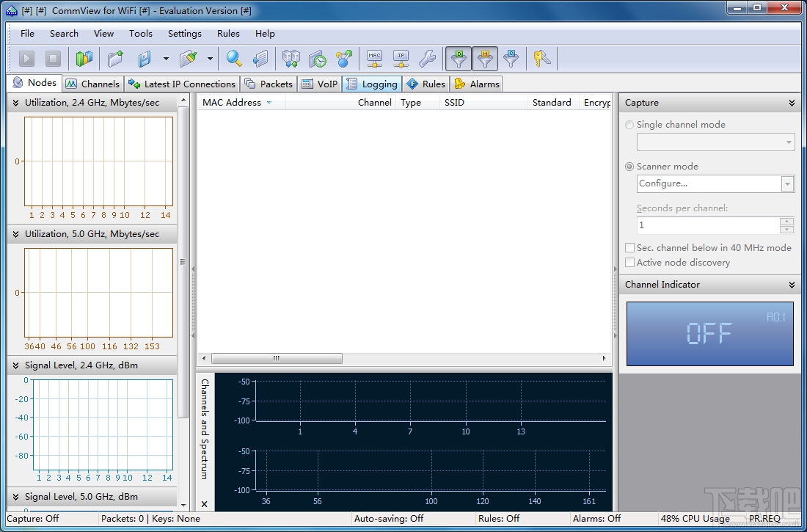Click the node list horizontal scrollbar thumb
Viewport: 807px width, 532px height.
[x=277, y=359]
